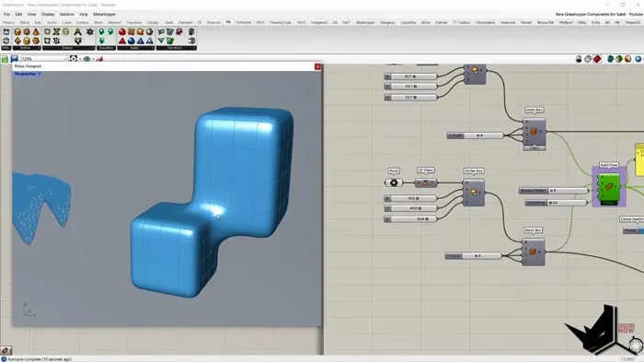The image size is (644, 362).
Task: Switch to the Kangaroo2 component tab
Action: (319, 23)
